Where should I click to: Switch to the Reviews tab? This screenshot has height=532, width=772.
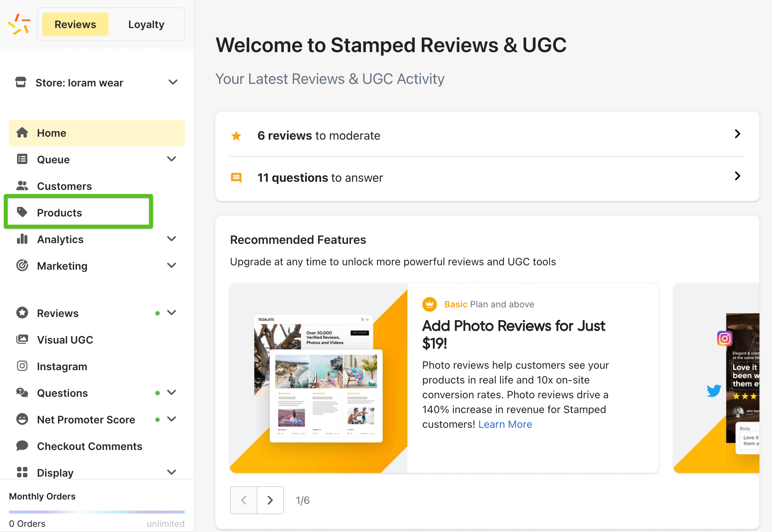click(x=75, y=24)
